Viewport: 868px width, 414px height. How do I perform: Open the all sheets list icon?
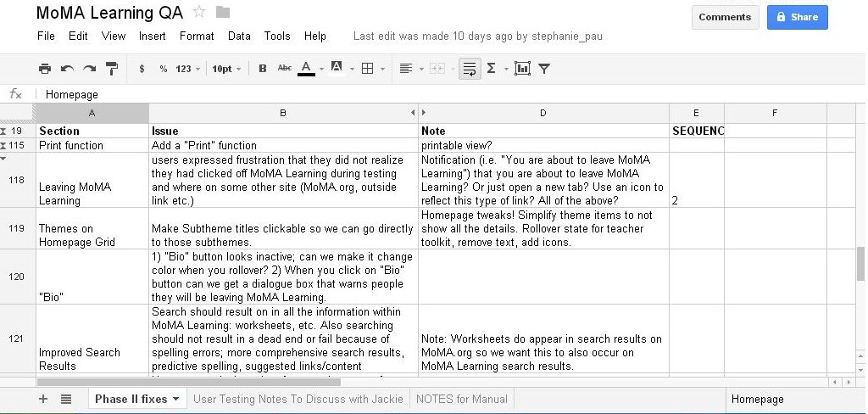click(66, 399)
